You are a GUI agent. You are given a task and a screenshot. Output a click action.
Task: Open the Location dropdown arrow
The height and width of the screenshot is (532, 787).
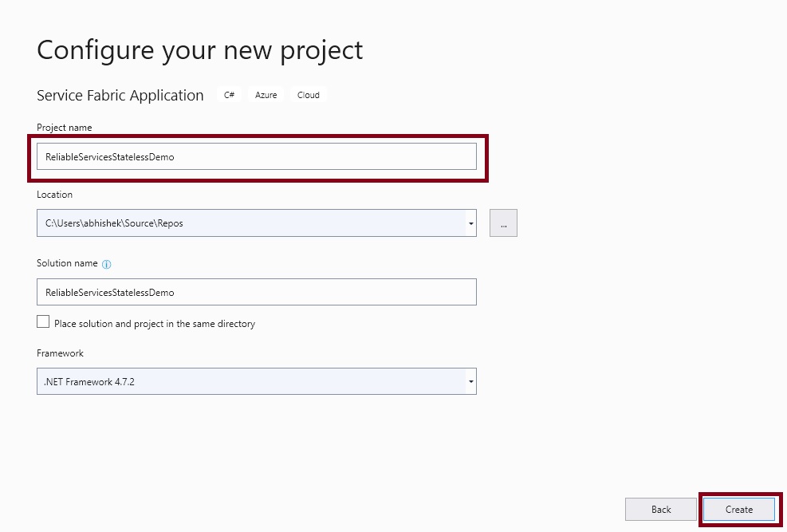[x=470, y=223]
